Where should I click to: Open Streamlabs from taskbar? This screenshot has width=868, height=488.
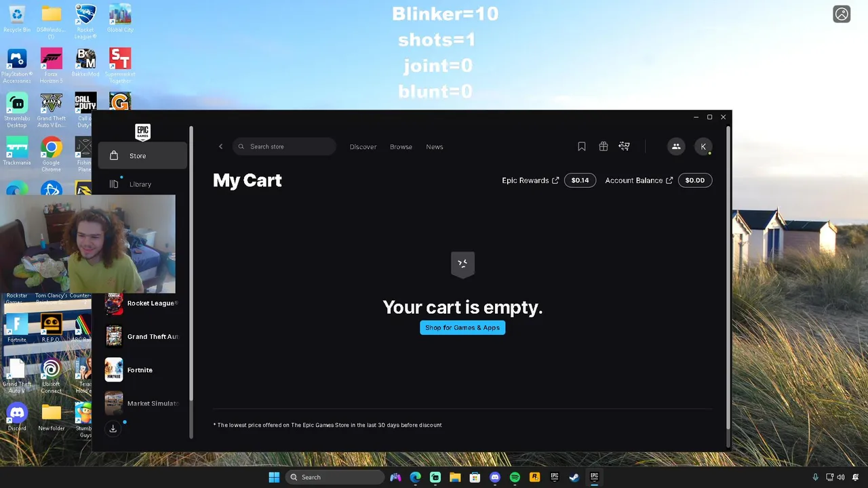[435, 477]
